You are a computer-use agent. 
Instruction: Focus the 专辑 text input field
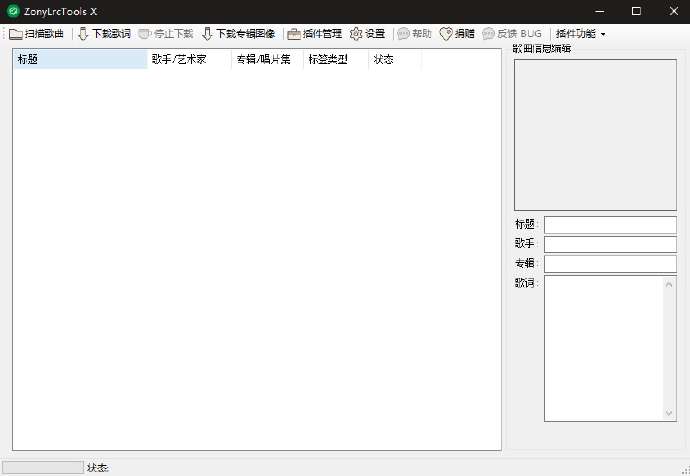(x=610, y=264)
